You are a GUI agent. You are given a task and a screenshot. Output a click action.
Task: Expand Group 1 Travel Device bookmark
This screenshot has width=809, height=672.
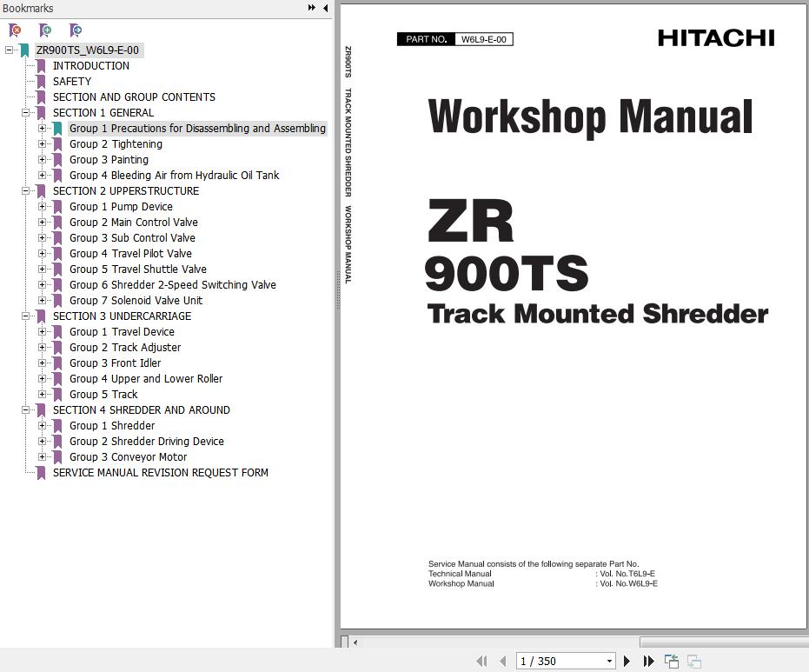pos(42,332)
